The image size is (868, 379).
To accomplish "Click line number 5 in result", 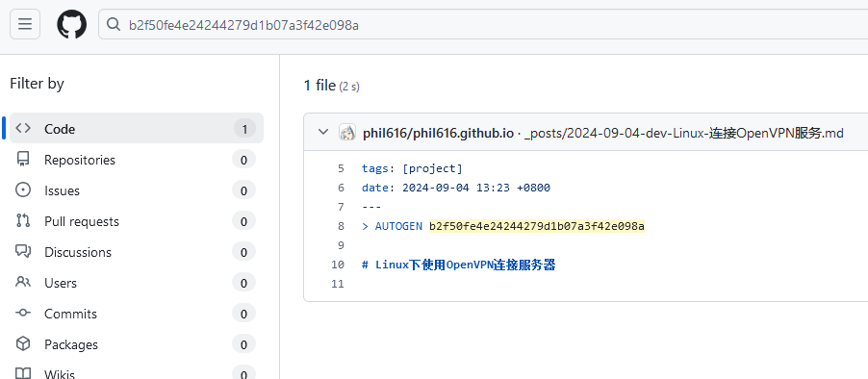I will pyautogui.click(x=341, y=168).
